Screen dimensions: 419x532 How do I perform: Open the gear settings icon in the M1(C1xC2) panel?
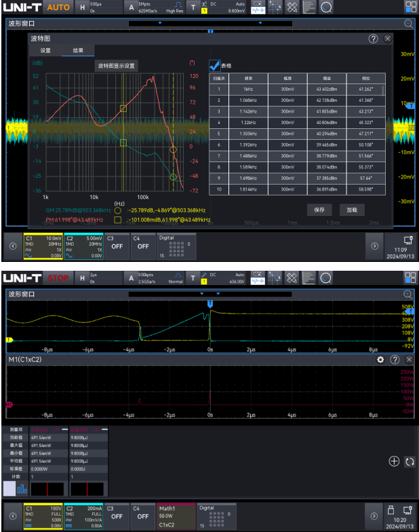(x=380, y=359)
